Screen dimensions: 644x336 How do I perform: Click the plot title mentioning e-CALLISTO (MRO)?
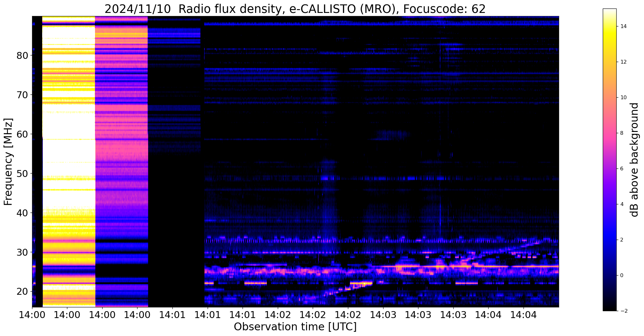(295, 9)
